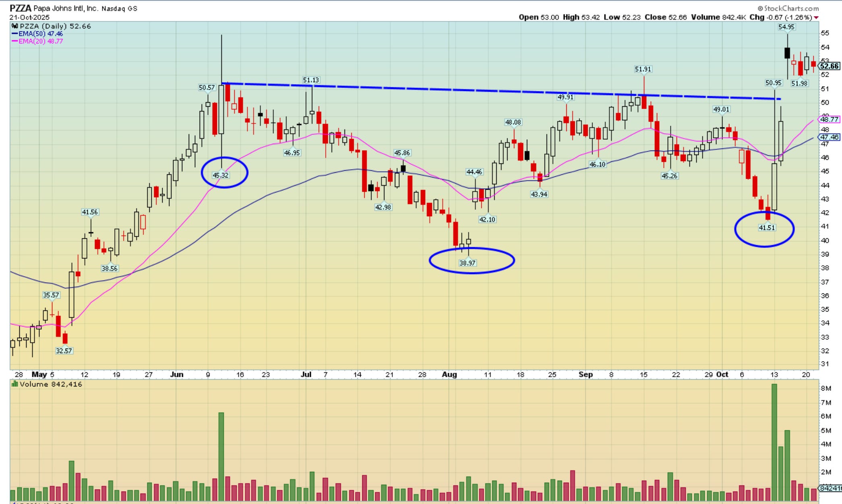Click the 45.32 low price label
Screen dimensions: 842x504
pos(221,175)
